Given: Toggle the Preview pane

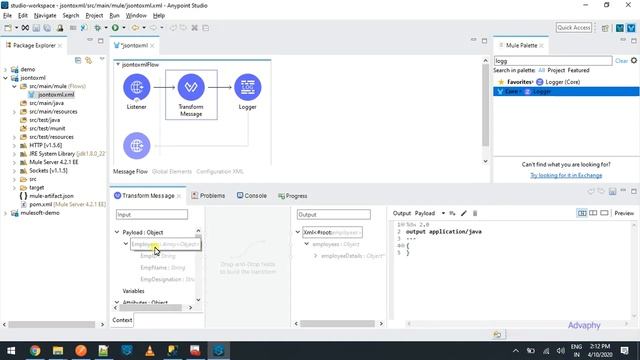Looking at the screenshot, I should [624, 213].
